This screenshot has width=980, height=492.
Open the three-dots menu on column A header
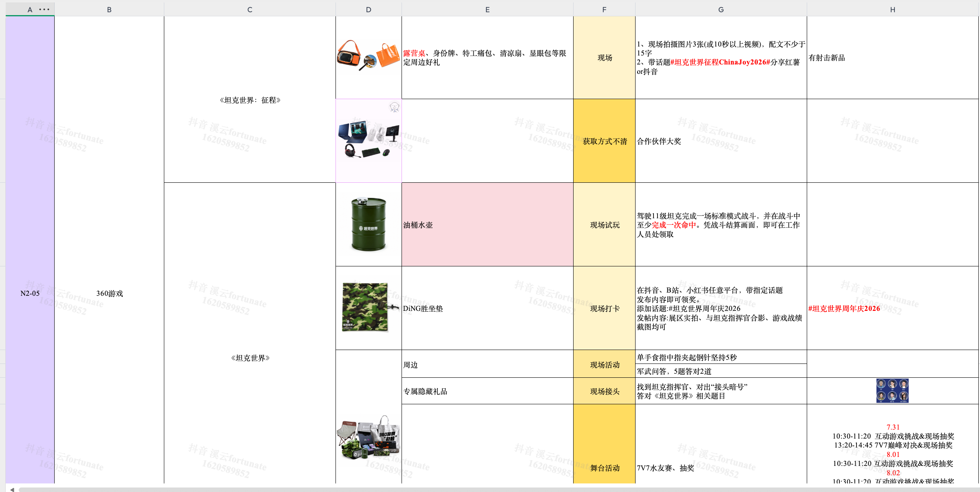click(x=44, y=9)
